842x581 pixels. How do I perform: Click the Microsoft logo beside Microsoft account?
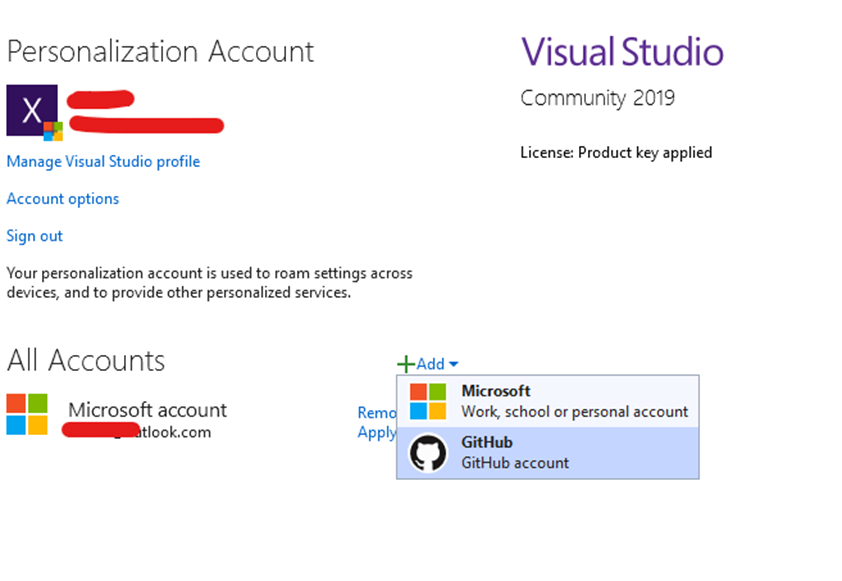click(27, 414)
